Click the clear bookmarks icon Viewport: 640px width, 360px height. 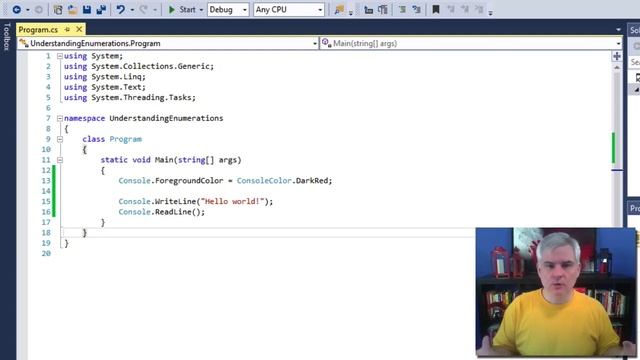point(479,9)
